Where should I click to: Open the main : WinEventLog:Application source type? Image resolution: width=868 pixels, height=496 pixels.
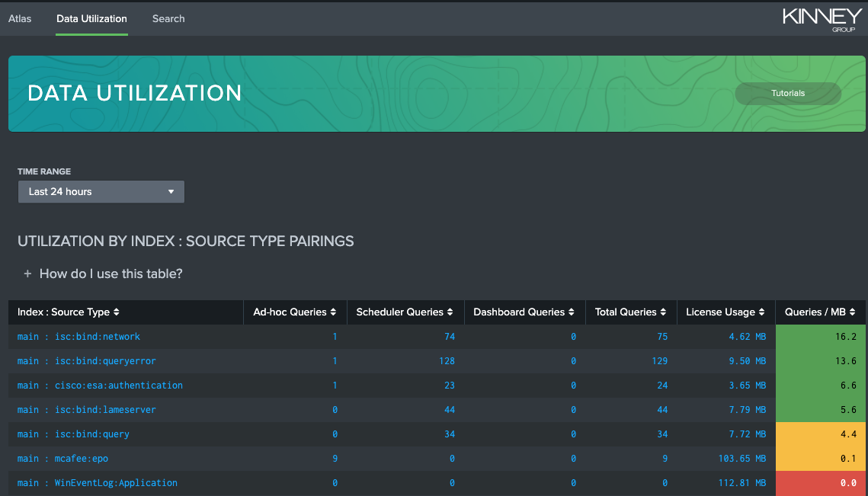(x=97, y=482)
